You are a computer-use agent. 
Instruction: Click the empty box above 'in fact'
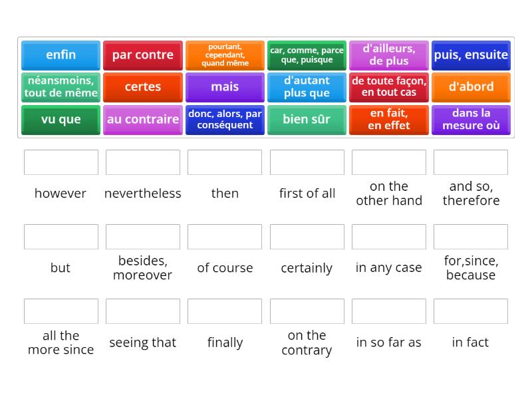tap(471, 311)
